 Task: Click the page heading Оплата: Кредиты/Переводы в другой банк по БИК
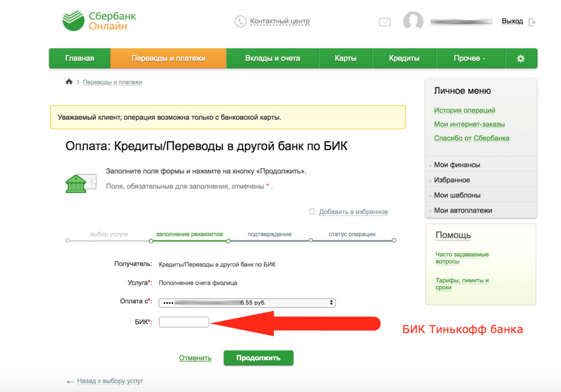pos(207,146)
